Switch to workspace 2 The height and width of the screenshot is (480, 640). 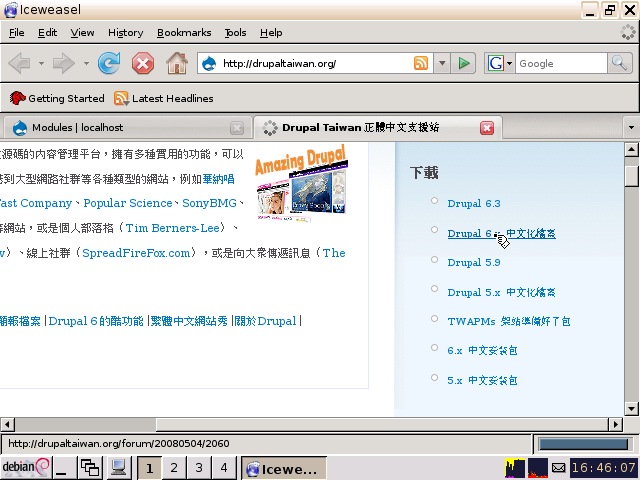point(174,468)
